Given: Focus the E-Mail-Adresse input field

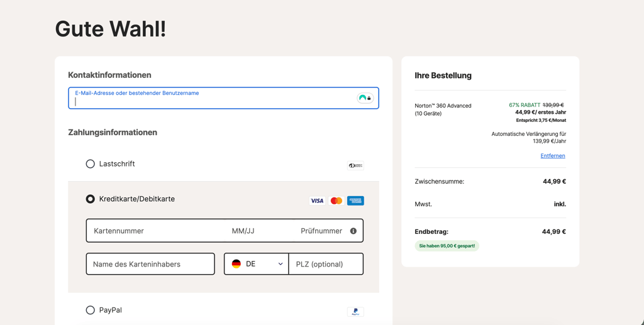Looking at the screenshot, I should (x=223, y=98).
